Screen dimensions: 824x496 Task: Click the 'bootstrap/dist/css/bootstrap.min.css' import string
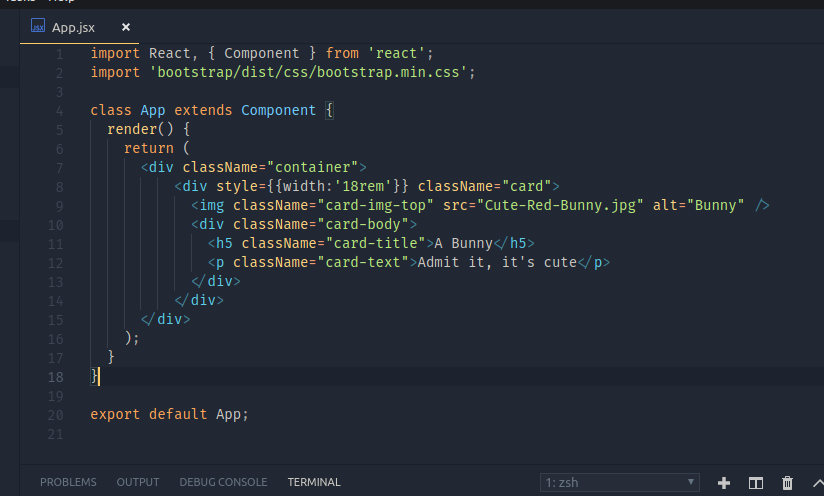(308, 72)
